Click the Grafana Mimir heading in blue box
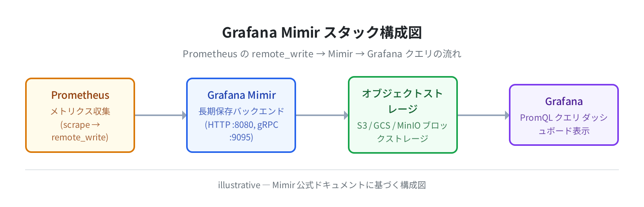Screen dimensions: 644x207 (241, 95)
